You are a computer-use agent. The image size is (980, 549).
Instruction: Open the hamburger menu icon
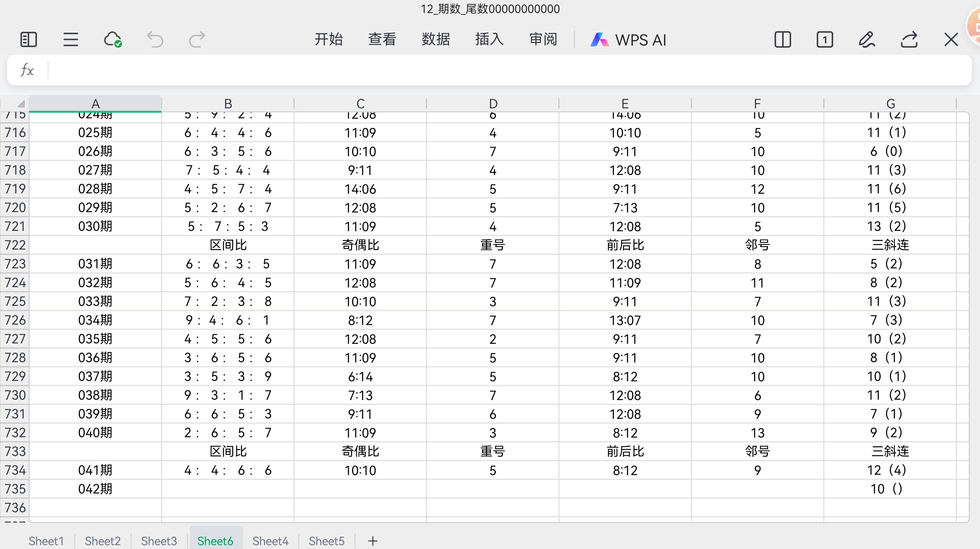coord(70,39)
